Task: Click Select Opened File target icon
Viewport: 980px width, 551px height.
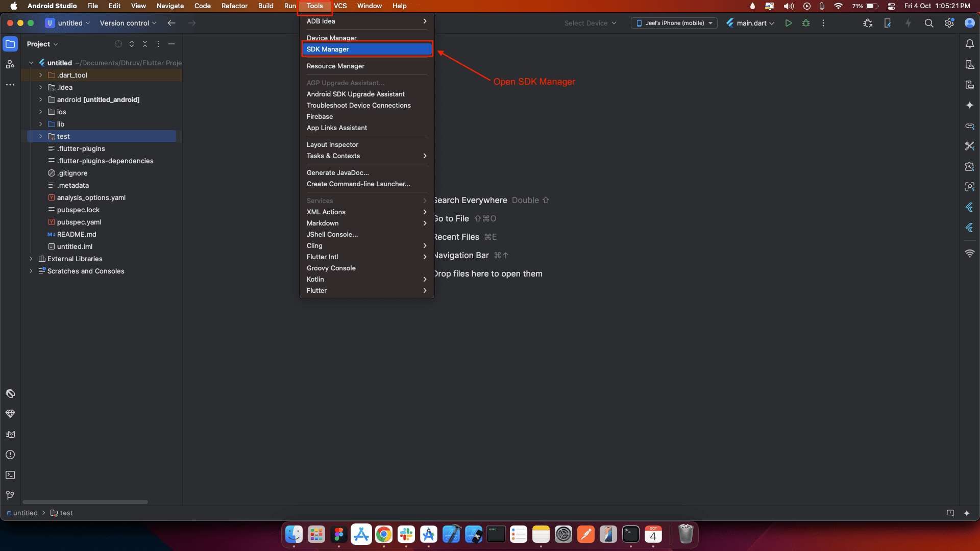Action: (118, 44)
